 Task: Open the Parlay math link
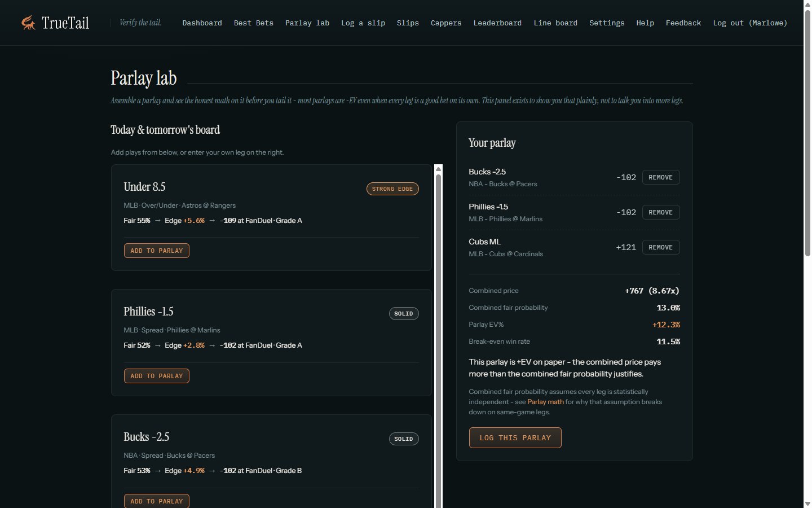[545, 402]
